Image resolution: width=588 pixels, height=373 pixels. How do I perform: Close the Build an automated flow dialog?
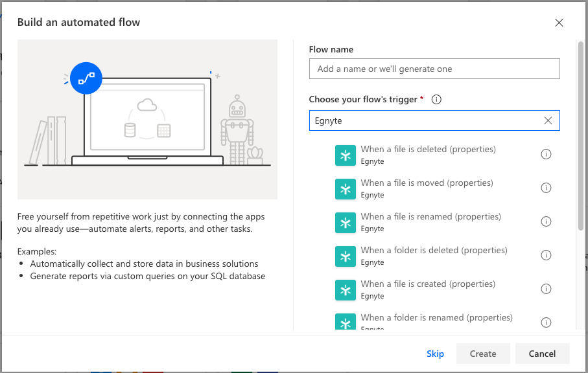pyautogui.click(x=559, y=23)
